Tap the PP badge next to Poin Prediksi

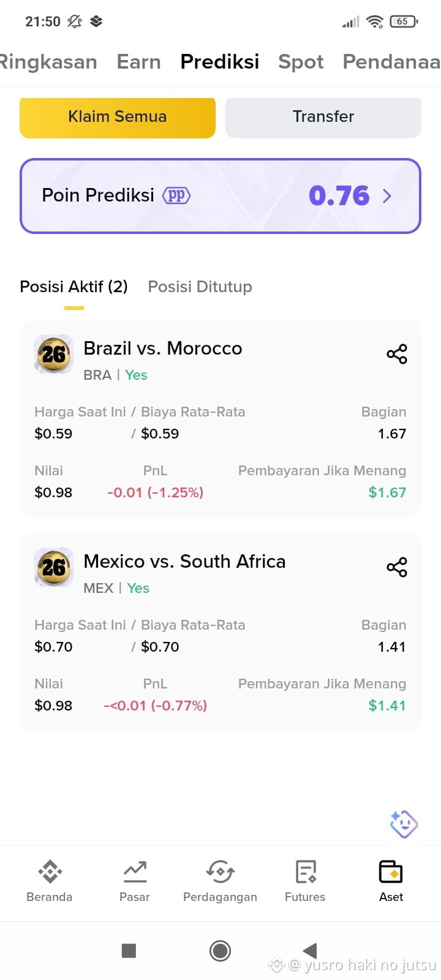tap(176, 195)
